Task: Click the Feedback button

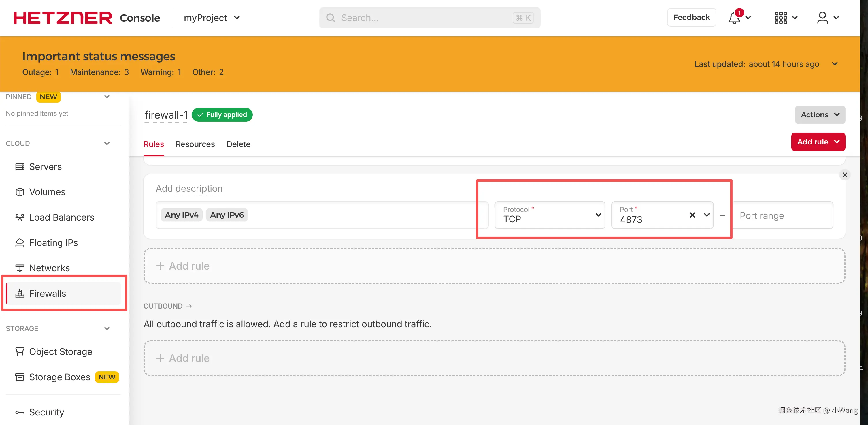Action: click(x=691, y=18)
